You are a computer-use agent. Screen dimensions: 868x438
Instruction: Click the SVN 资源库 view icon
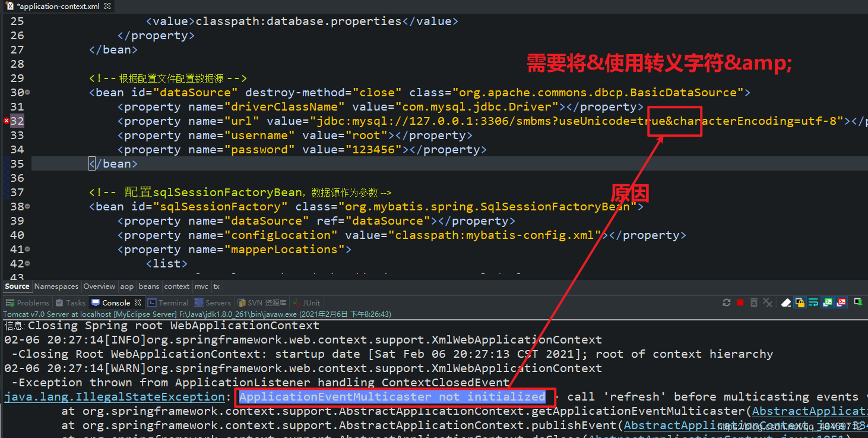[262, 302]
